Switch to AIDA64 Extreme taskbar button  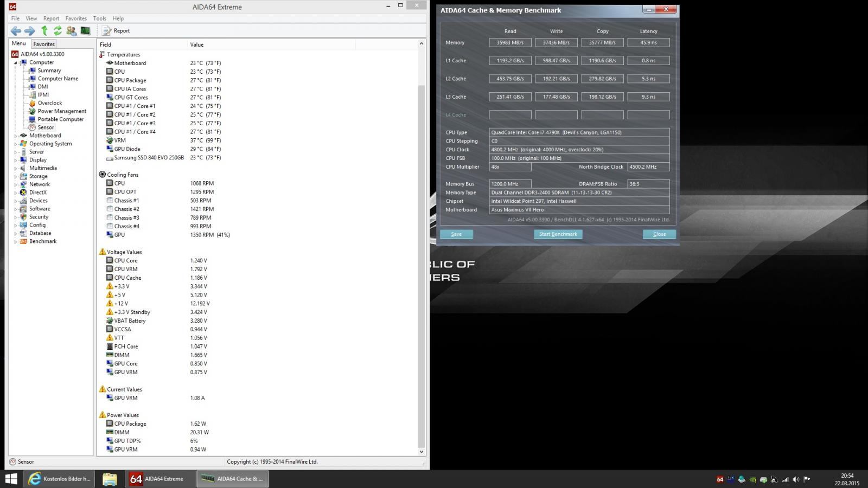pyautogui.click(x=161, y=479)
